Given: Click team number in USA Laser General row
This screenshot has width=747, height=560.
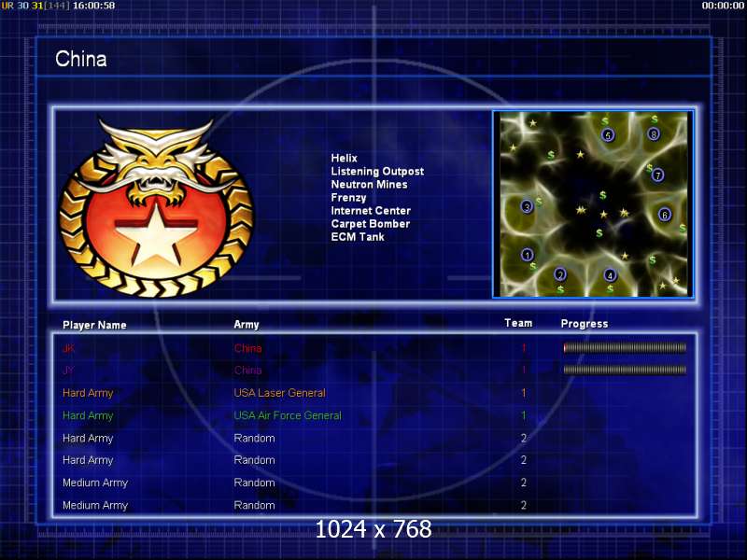Looking at the screenshot, I should pyautogui.click(x=524, y=393).
